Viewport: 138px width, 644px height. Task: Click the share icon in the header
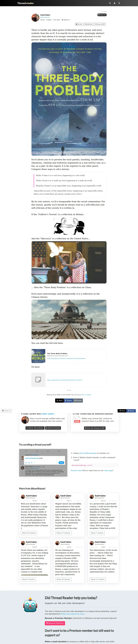click(119, 3)
